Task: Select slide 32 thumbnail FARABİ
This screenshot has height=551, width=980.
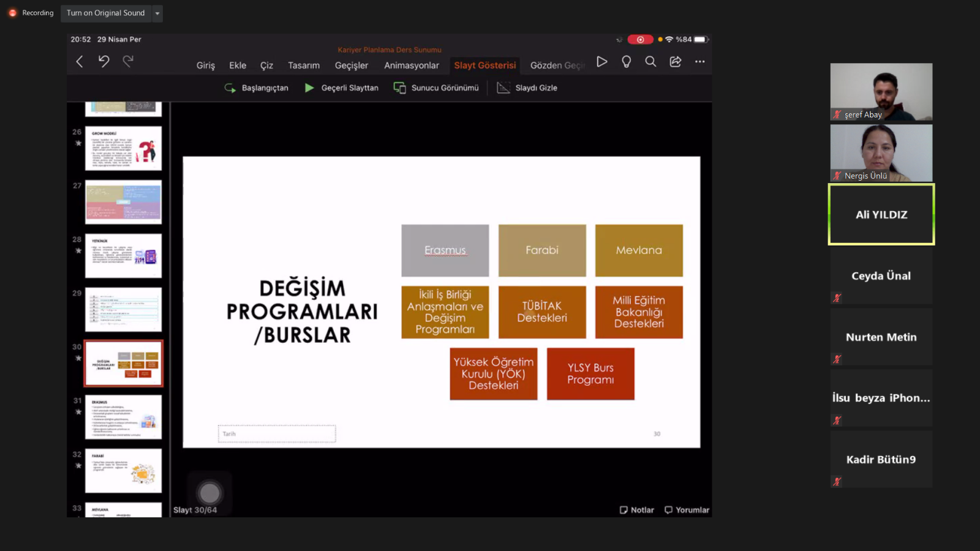Action: pyautogui.click(x=123, y=471)
